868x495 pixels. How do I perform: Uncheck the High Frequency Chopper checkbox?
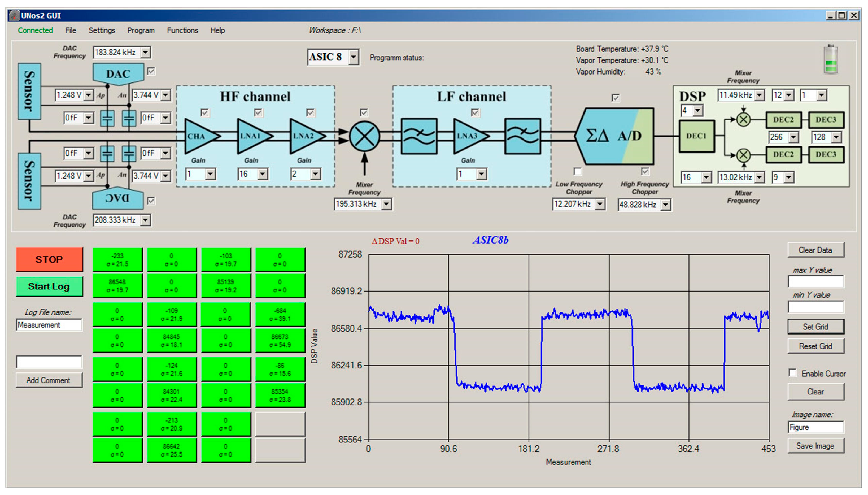click(x=645, y=171)
